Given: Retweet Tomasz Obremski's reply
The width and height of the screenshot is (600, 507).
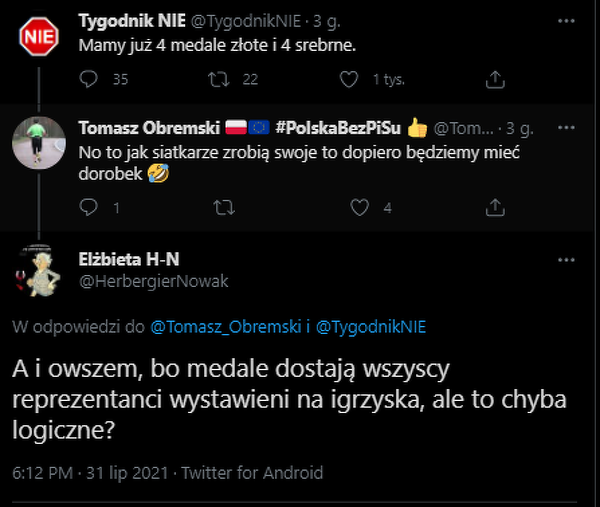Looking at the screenshot, I should 224,207.
